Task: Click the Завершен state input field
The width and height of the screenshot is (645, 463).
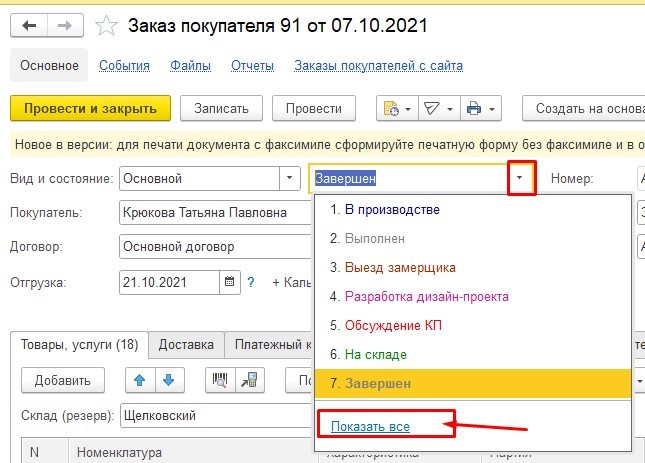Action: [409, 178]
